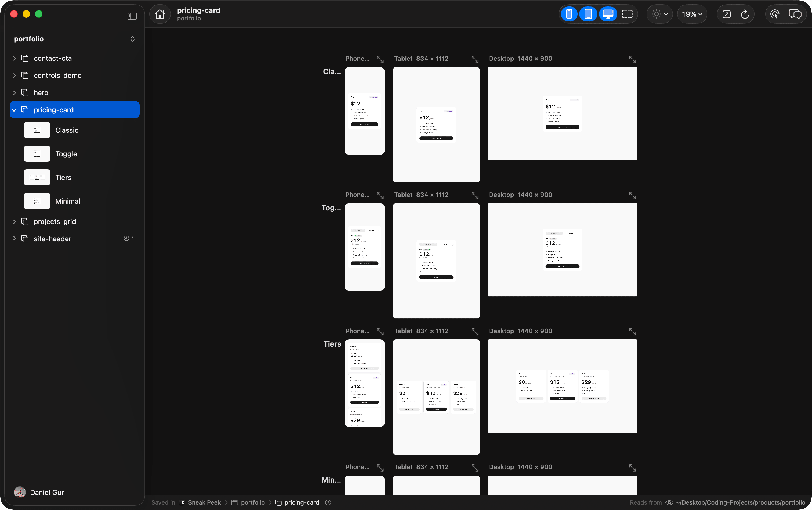Toggle the desktop viewport preview

click(x=608, y=14)
